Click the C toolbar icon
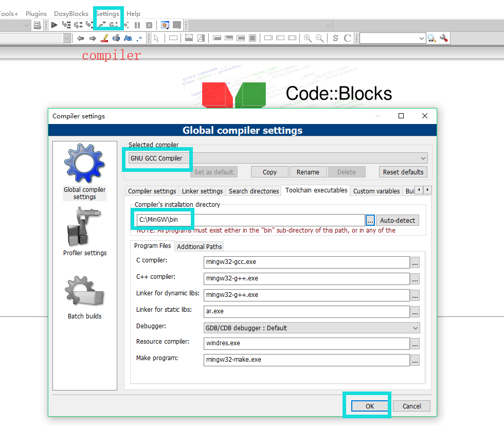This screenshot has height=426, width=504. [x=347, y=38]
